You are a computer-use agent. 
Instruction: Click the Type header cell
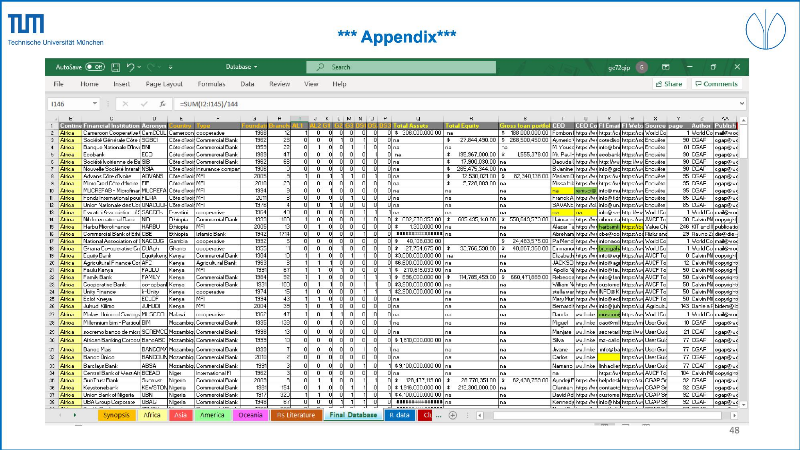217,126
